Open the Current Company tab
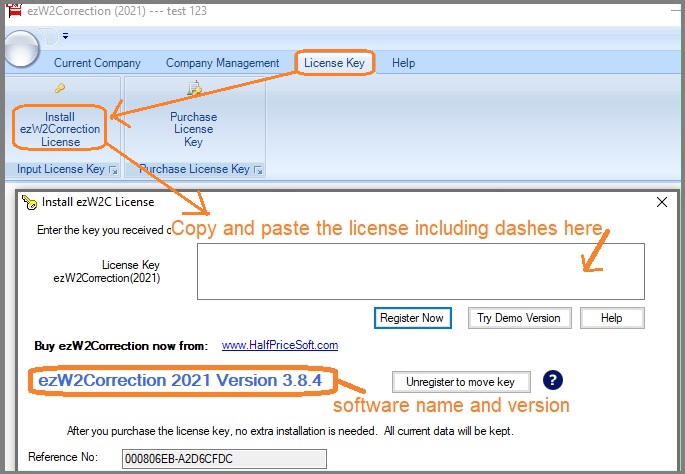685x474 pixels. tap(97, 63)
